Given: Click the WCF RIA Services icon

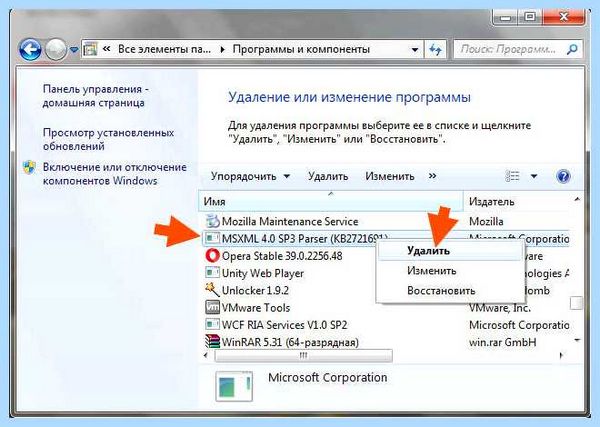Looking at the screenshot, I should tap(212, 324).
